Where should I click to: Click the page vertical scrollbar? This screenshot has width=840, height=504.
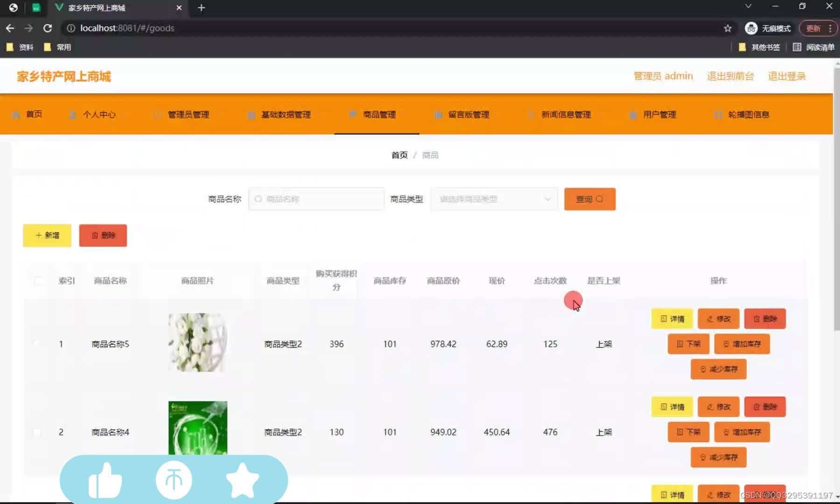tap(836, 201)
